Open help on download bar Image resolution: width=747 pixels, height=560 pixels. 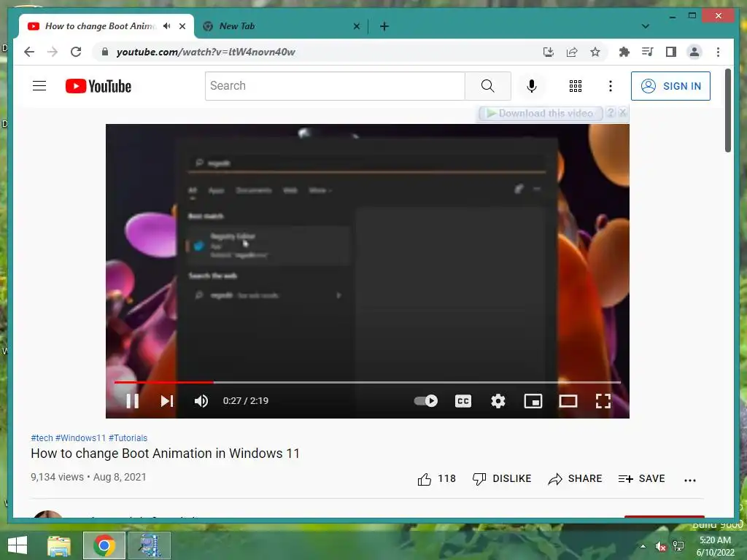click(611, 113)
